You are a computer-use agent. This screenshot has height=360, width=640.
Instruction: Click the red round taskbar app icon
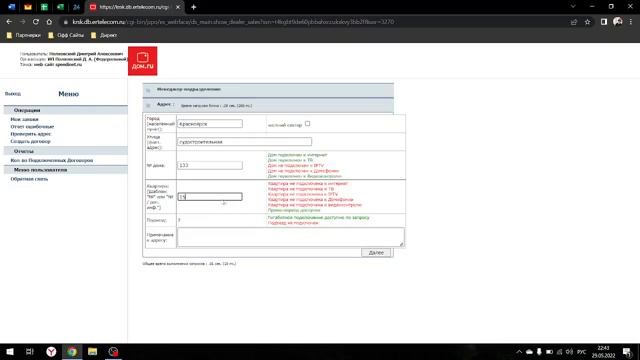[113, 351]
